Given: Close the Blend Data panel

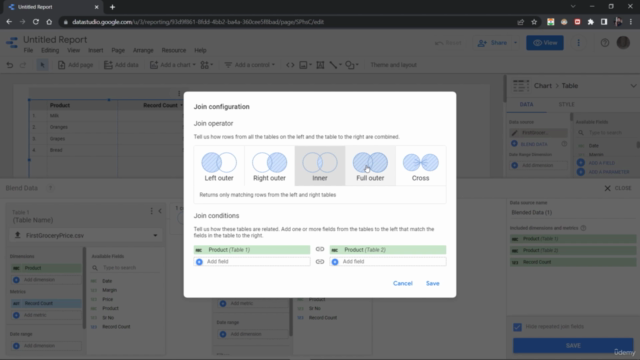Looking at the screenshot, I should click(618, 188).
